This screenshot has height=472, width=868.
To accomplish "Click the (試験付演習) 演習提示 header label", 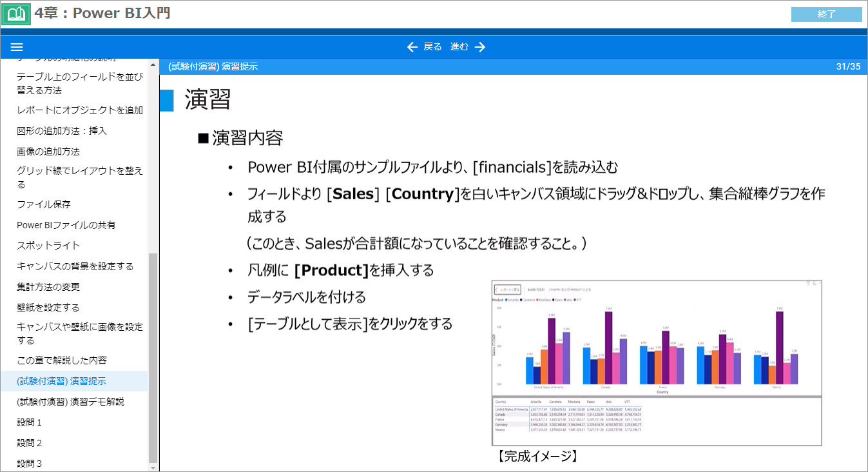I will coord(213,66).
